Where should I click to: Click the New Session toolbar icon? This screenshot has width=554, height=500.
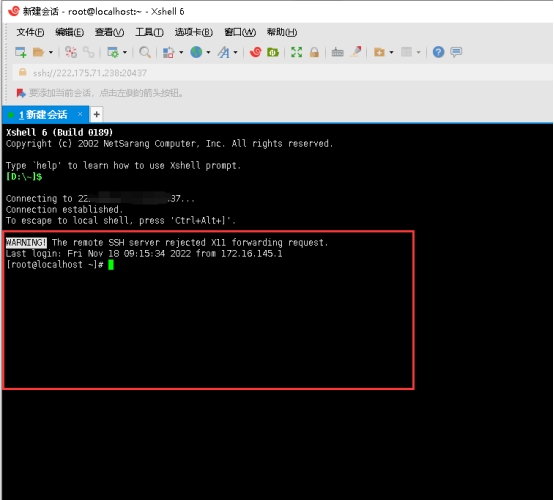pos(20,52)
